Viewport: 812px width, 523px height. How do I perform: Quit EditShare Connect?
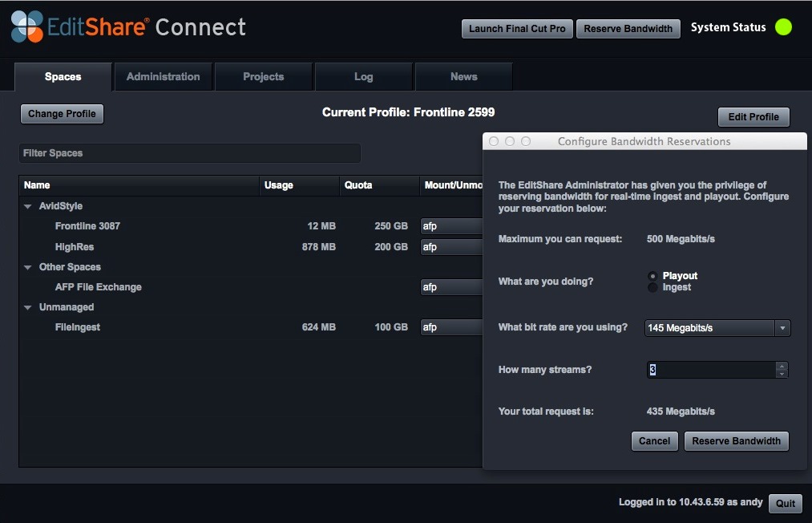[x=786, y=503]
